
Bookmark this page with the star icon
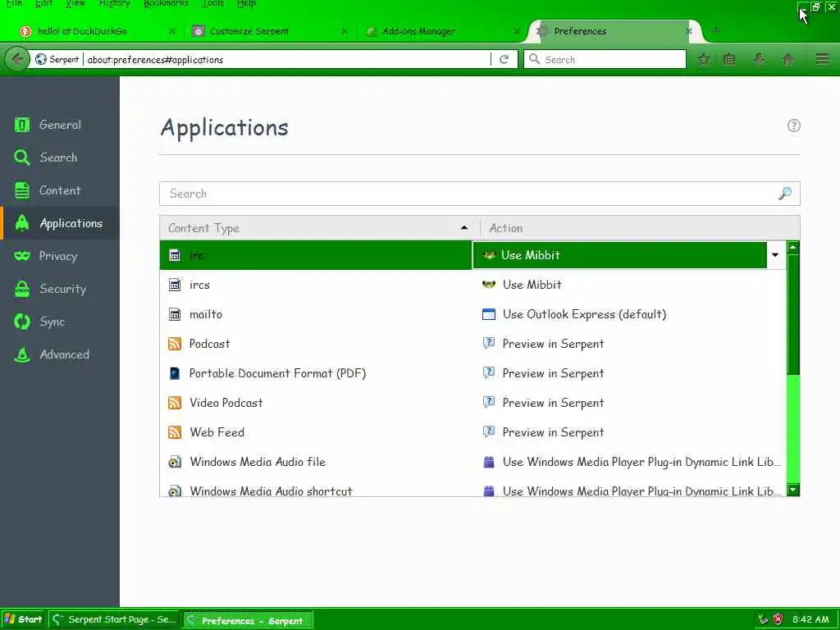click(704, 59)
